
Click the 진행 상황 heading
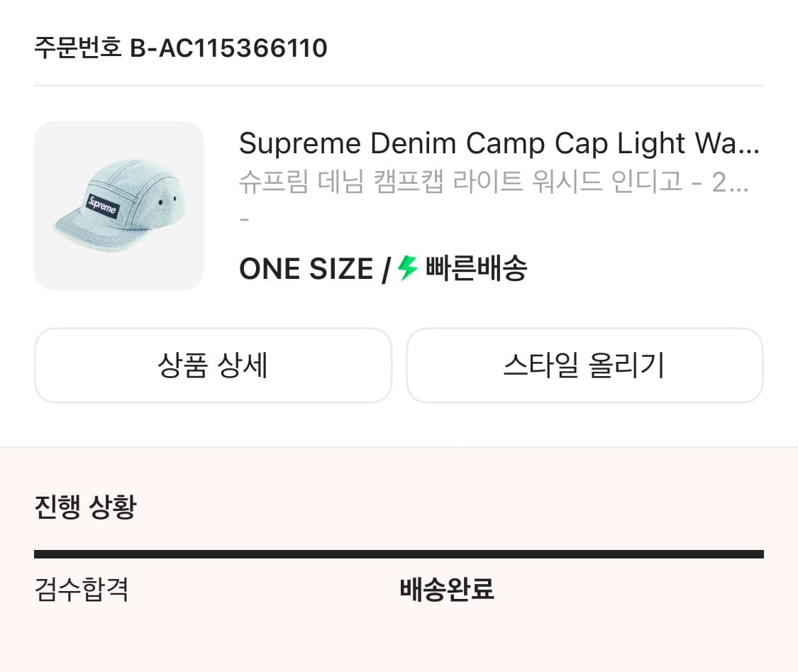click(85, 507)
